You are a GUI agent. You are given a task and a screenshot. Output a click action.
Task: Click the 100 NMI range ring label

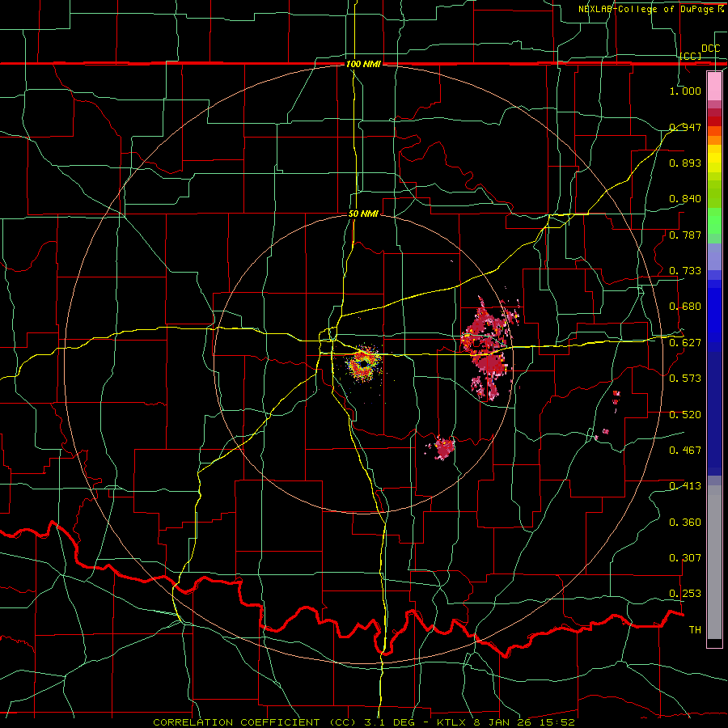point(363,64)
